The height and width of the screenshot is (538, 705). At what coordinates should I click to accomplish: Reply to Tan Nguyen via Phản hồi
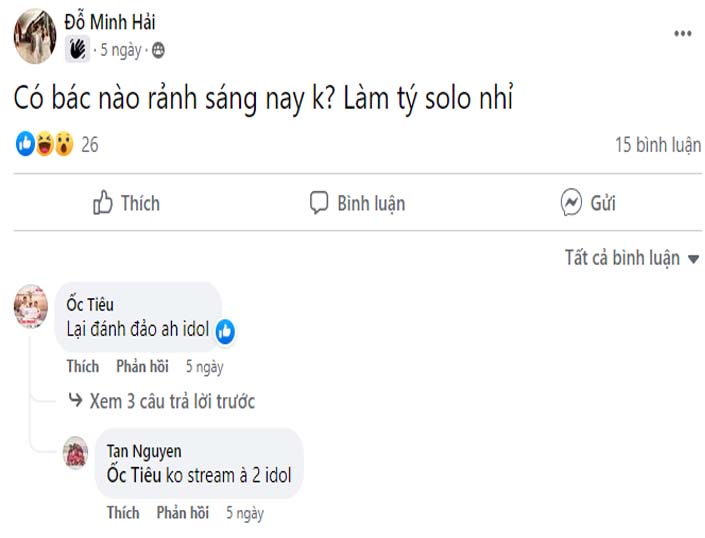coord(183,512)
